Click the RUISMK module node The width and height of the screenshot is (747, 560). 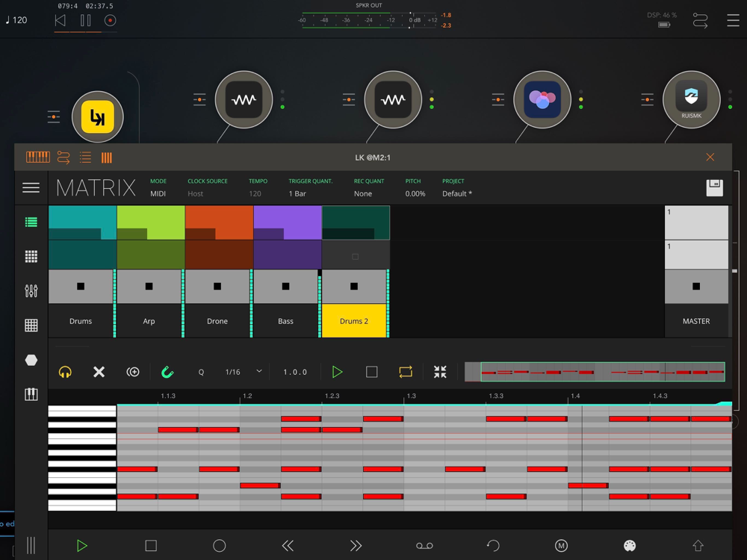pyautogui.click(x=691, y=99)
